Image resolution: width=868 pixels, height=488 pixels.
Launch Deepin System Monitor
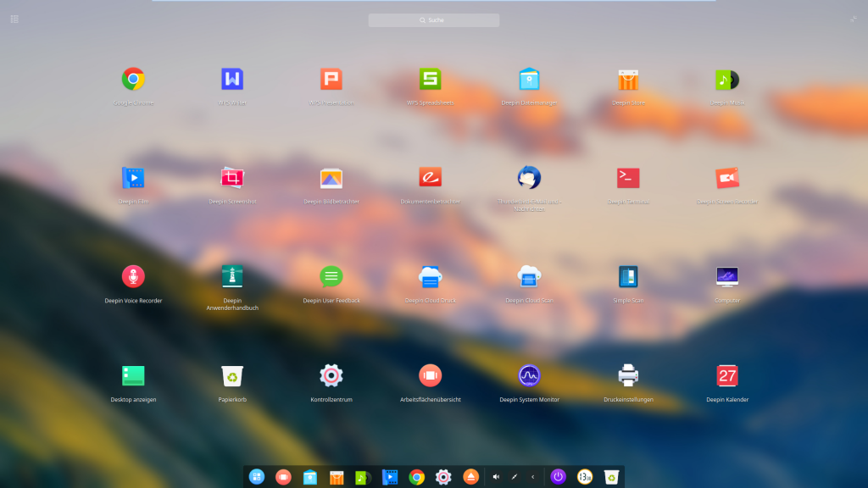click(530, 375)
